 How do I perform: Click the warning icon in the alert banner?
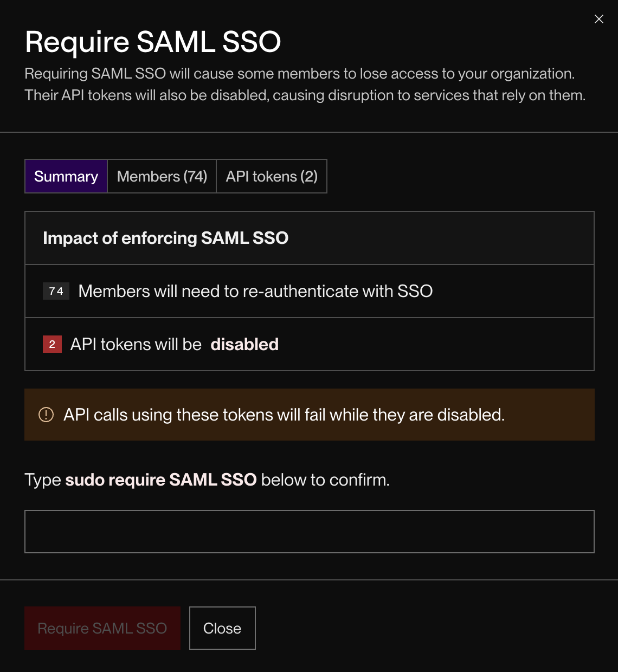47,414
